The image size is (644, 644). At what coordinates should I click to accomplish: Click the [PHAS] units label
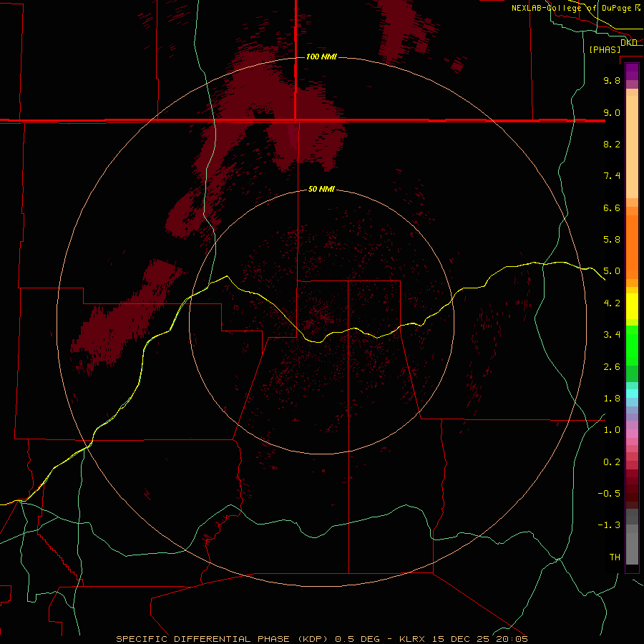click(605, 50)
